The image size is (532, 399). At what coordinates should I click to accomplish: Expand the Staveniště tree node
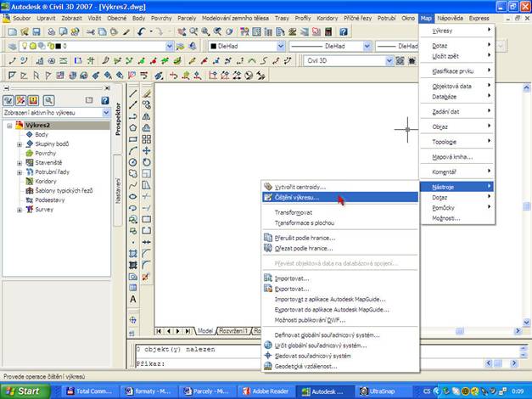tap(20, 163)
